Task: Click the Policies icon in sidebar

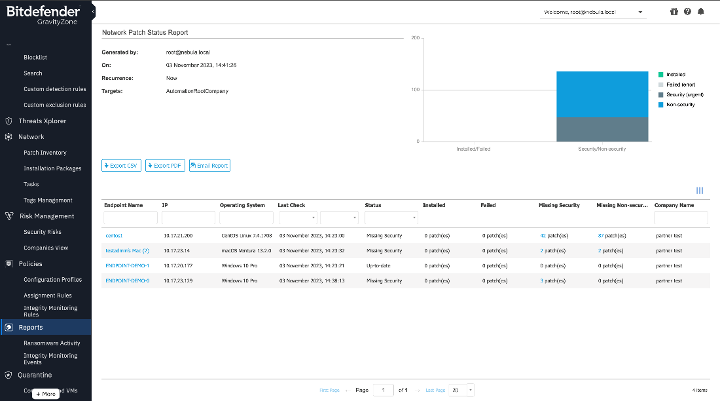Action: (x=9, y=263)
